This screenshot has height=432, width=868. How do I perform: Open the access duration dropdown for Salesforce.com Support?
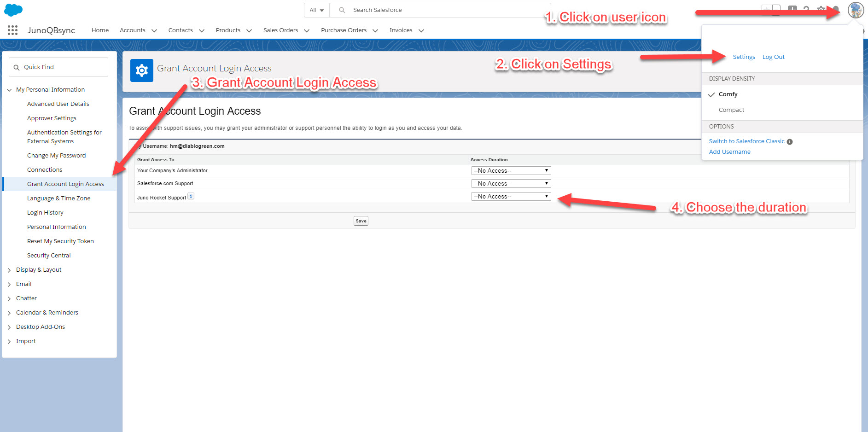[x=510, y=183]
